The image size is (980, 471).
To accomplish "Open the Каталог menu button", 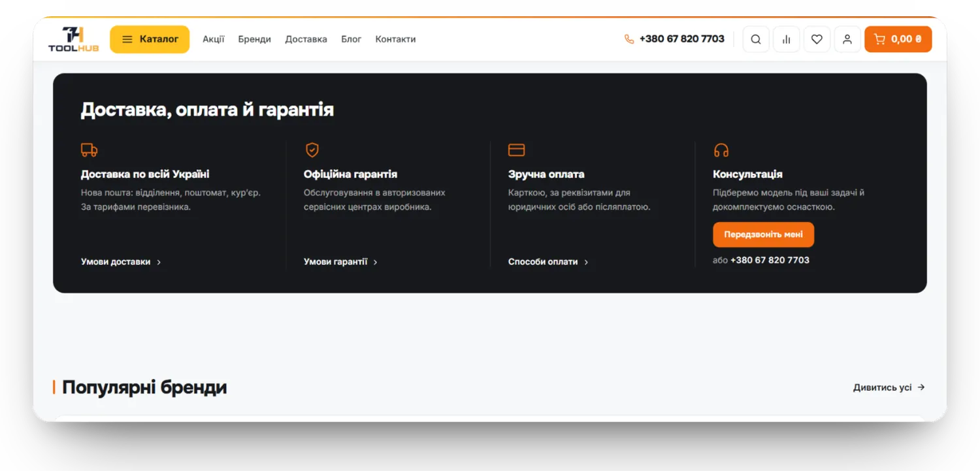I will click(150, 39).
